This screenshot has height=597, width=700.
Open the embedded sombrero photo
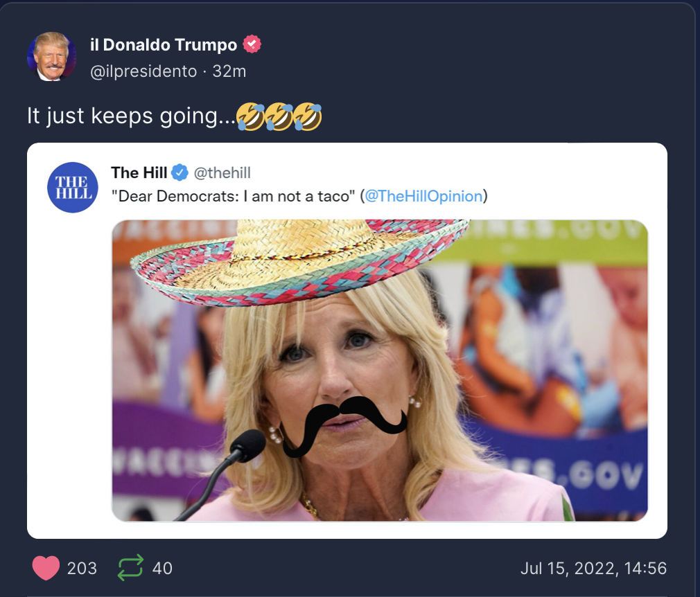tap(380, 371)
